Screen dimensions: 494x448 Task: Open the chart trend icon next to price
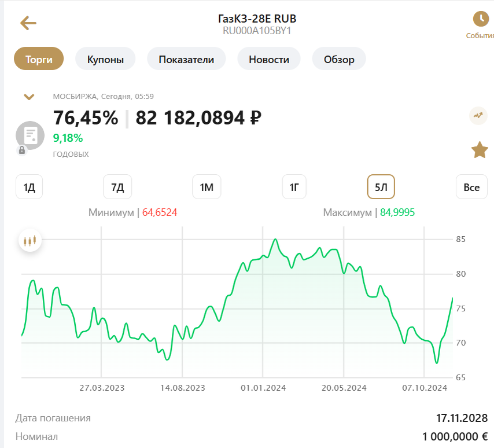(478, 116)
